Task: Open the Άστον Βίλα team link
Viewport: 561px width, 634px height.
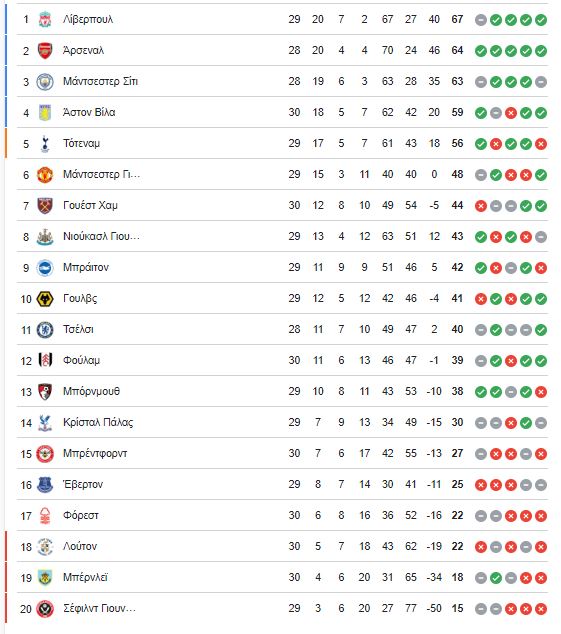Action: click(89, 112)
